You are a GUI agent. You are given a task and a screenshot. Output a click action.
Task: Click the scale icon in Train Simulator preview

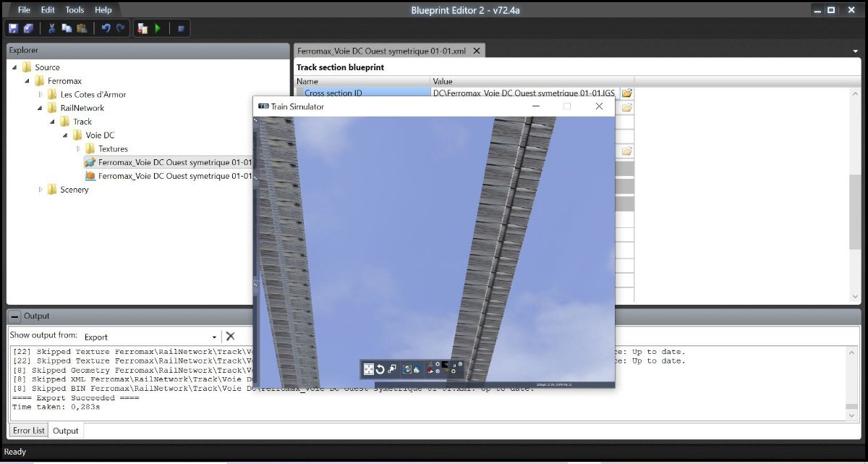coord(392,369)
